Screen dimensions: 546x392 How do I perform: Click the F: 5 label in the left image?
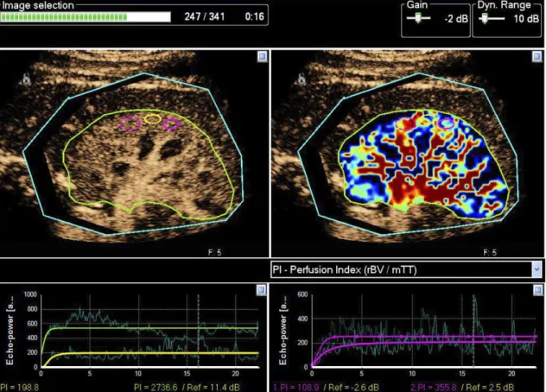214,252
